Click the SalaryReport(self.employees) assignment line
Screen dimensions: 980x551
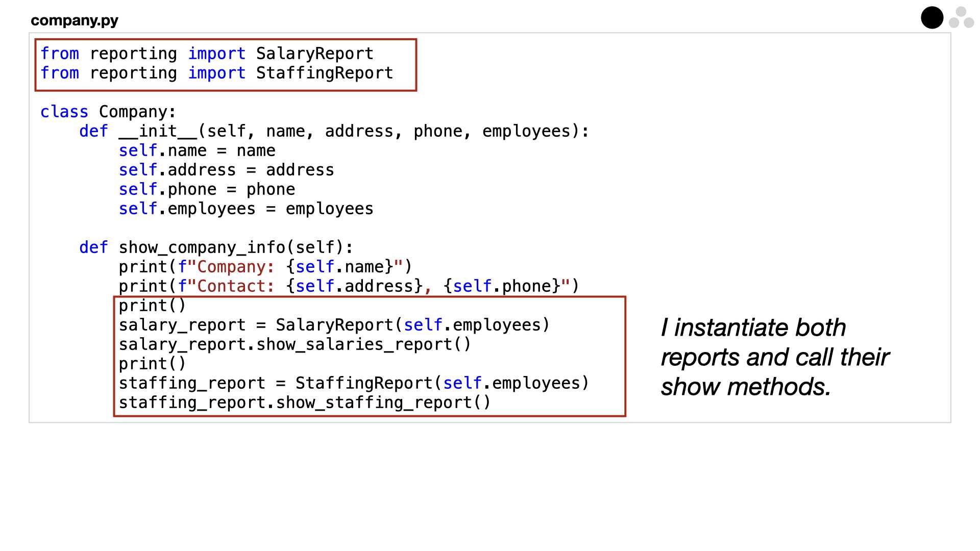[334, 325]
